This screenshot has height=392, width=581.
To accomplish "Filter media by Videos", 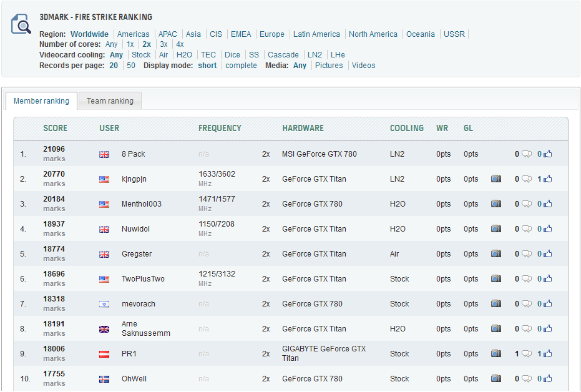I will coord(363,66).
